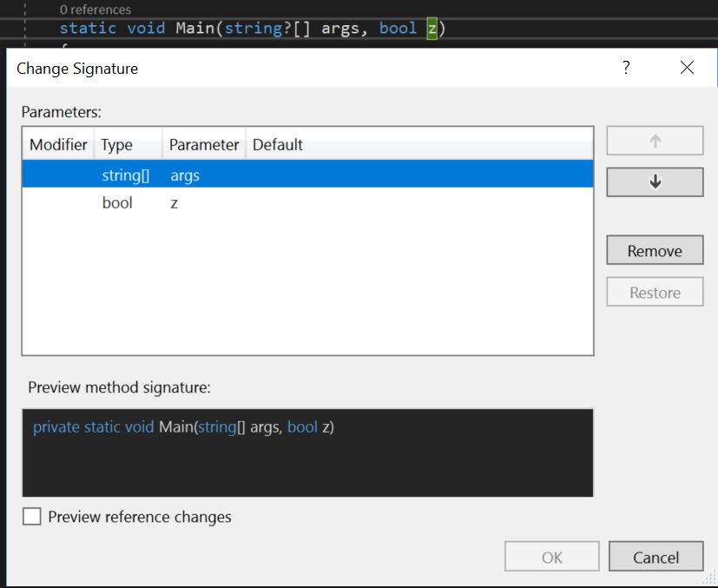The height and width of the screenshot is (588, 718).
Task: Remove the selected parameter
Action: pos(654,249)
